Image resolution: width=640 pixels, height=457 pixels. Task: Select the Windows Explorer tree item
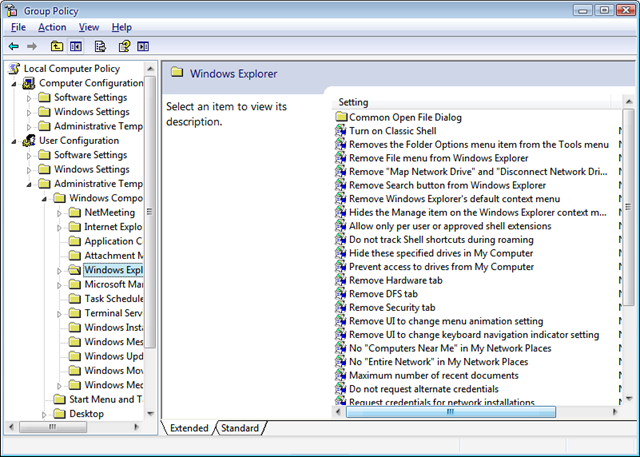click(x=113, y=270)
